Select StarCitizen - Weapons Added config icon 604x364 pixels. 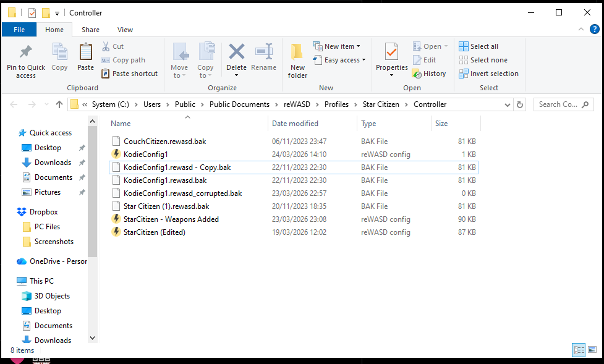click(x=116, y=219)
